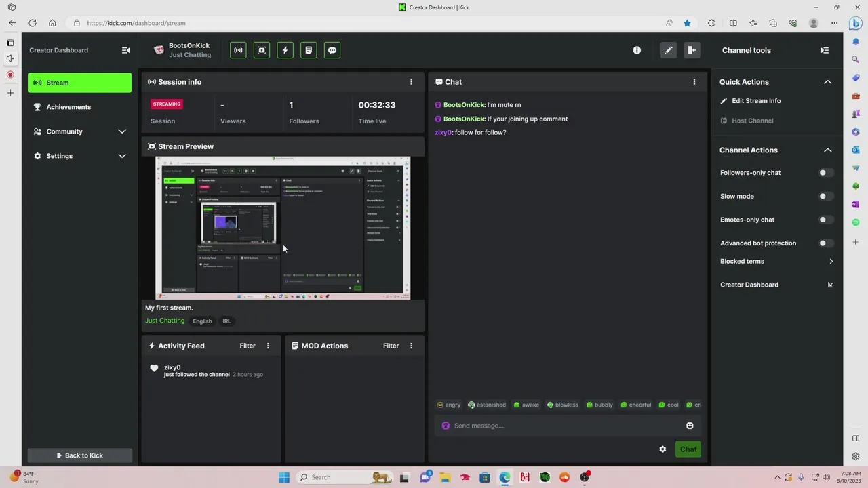
Task: Click the chat settings gear icon
Action: point(663,449)
